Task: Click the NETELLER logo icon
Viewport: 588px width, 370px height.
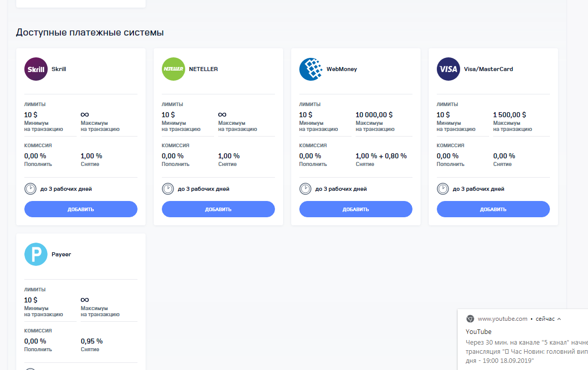Action: (x=173, y=69)
